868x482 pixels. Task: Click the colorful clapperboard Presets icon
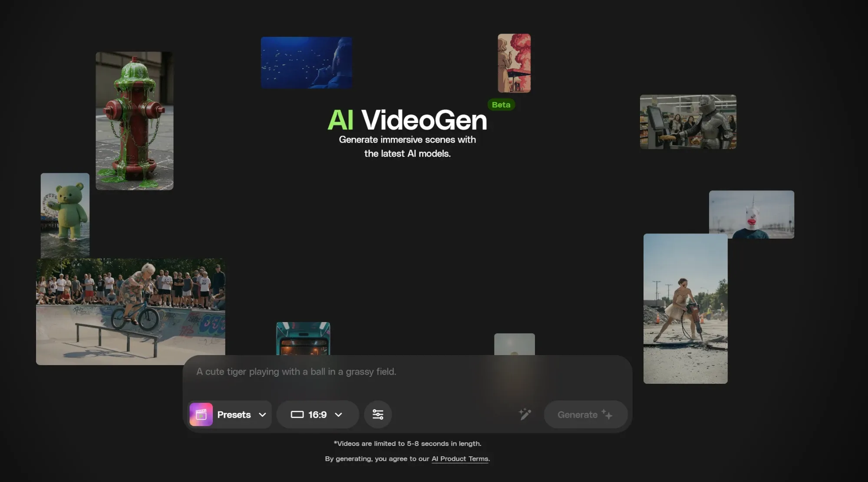[x=201, y=415]
